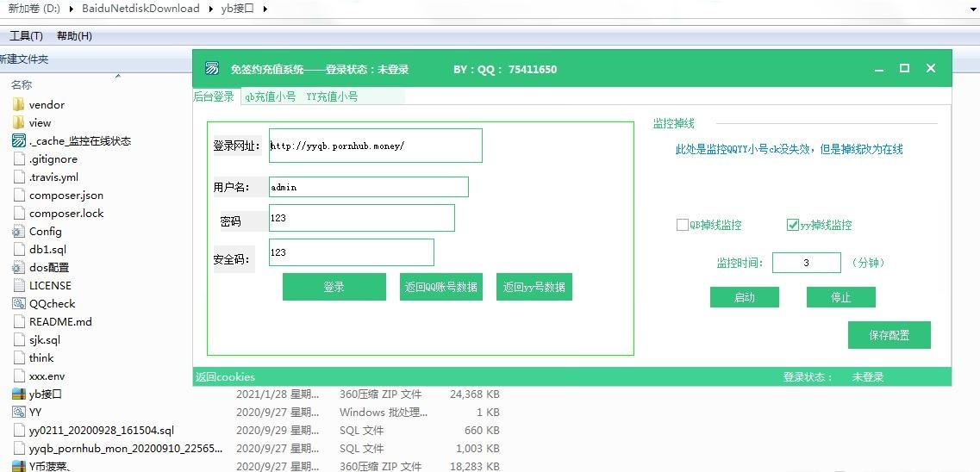The width and height of the screenshot is (980, 472).
Task: Click the yy0211_20200928_161504.sql file icon
Action: 18,430
